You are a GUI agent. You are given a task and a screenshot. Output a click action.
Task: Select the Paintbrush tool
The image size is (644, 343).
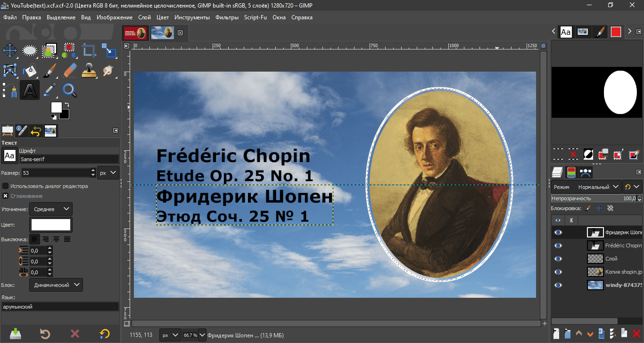click(x=50, y=70)
